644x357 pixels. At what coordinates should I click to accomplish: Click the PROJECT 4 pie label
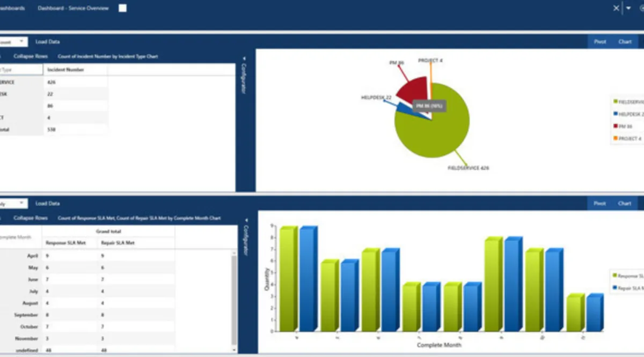click(430, 61)
